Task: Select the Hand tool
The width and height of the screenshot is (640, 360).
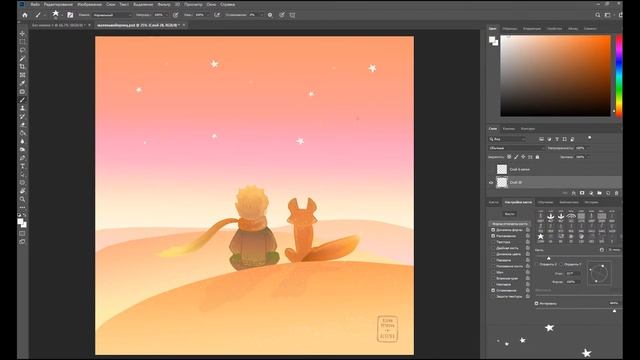Action: 22,191
